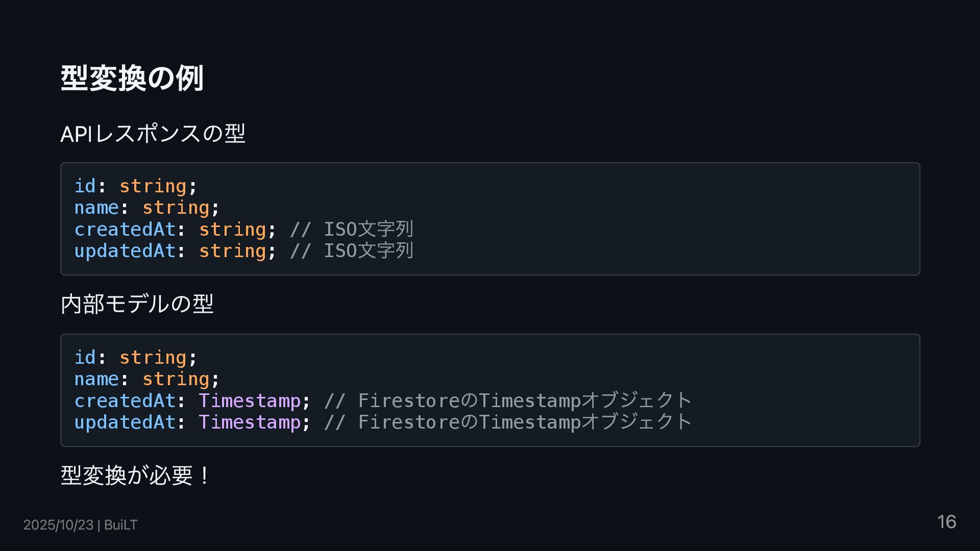Click 'name' in the internal model code block

[96, 379]
